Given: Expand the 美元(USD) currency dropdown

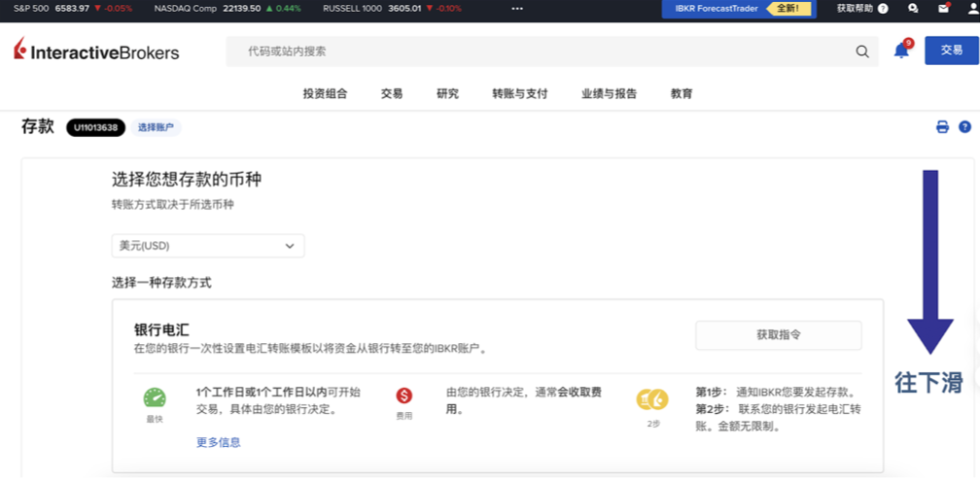Looking at the screenshot, I should (x=208, y=246).
